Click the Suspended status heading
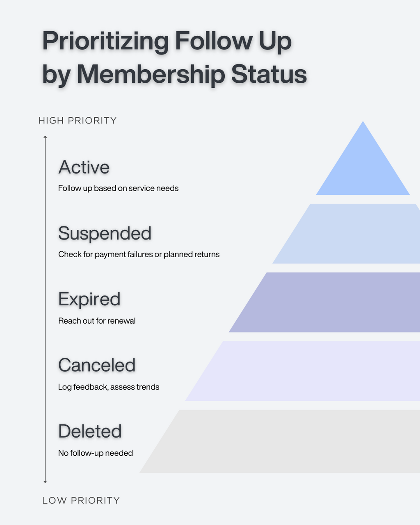Image resolution: width=420 pixels, height=525 pixels. 105,233
